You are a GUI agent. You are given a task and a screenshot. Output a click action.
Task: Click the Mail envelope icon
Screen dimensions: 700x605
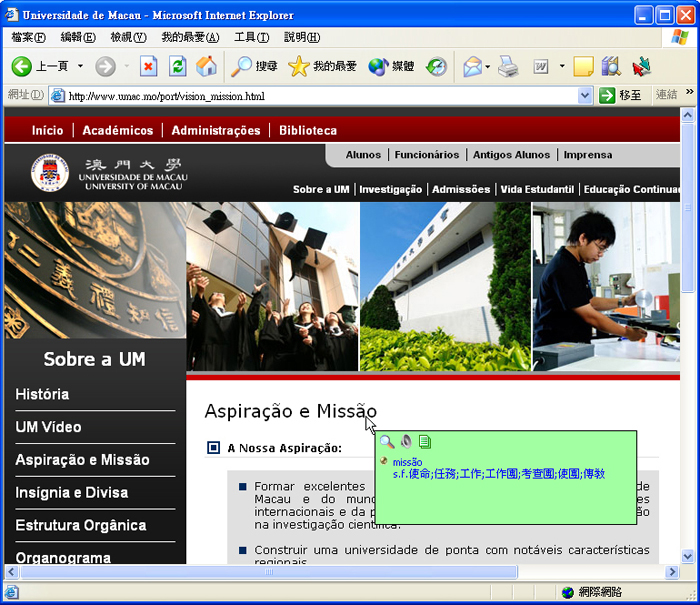point(472,67)
